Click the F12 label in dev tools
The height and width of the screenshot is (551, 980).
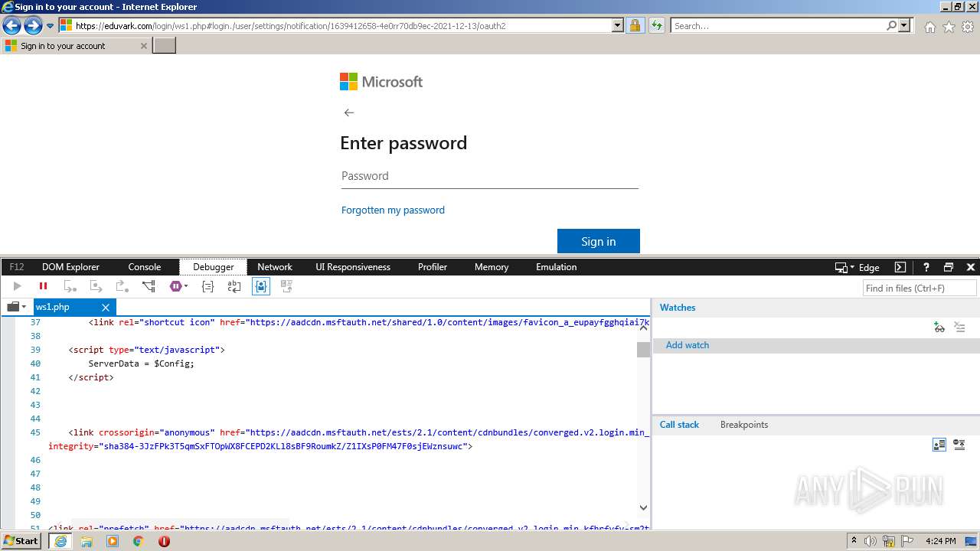pos(17,267)
